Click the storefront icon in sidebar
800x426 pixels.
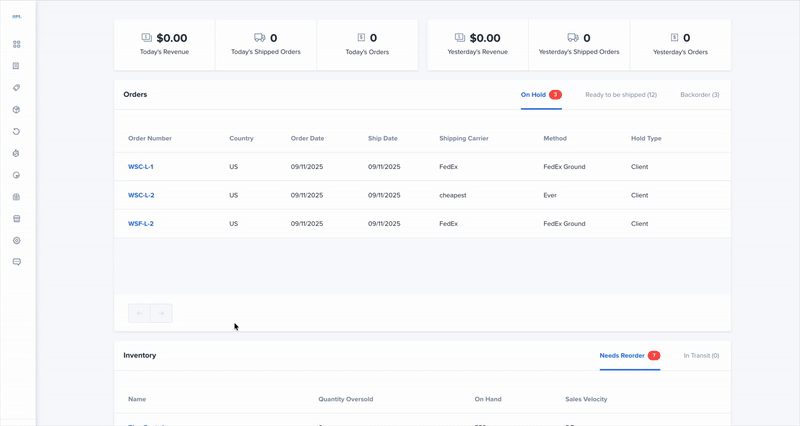tap(16, 218)
